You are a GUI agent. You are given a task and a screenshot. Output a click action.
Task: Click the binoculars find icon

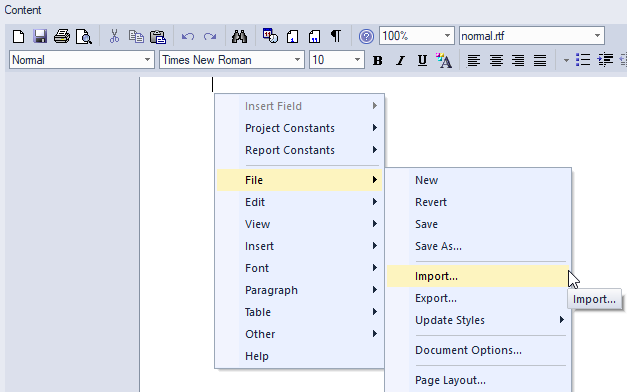coord(239,36)
